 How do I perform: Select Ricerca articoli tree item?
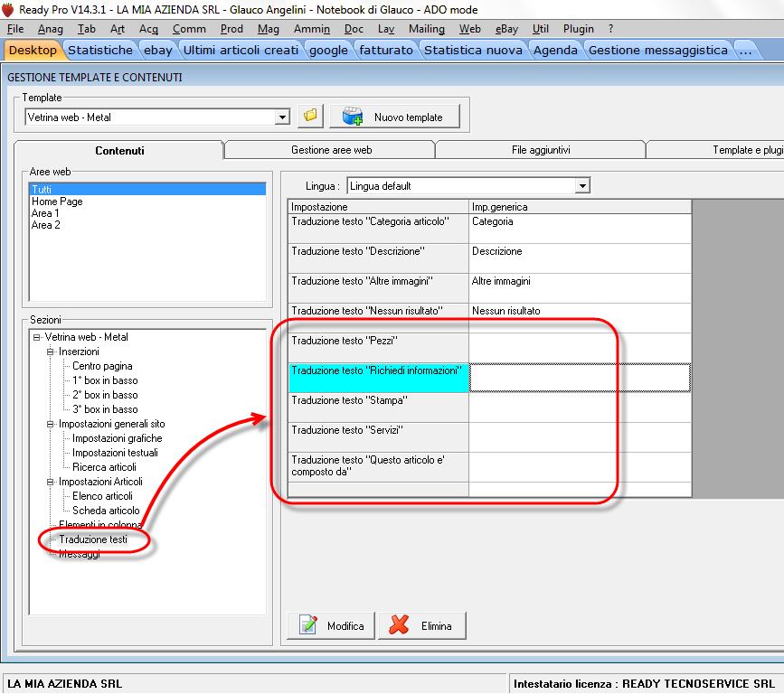[x=104, y=468]
